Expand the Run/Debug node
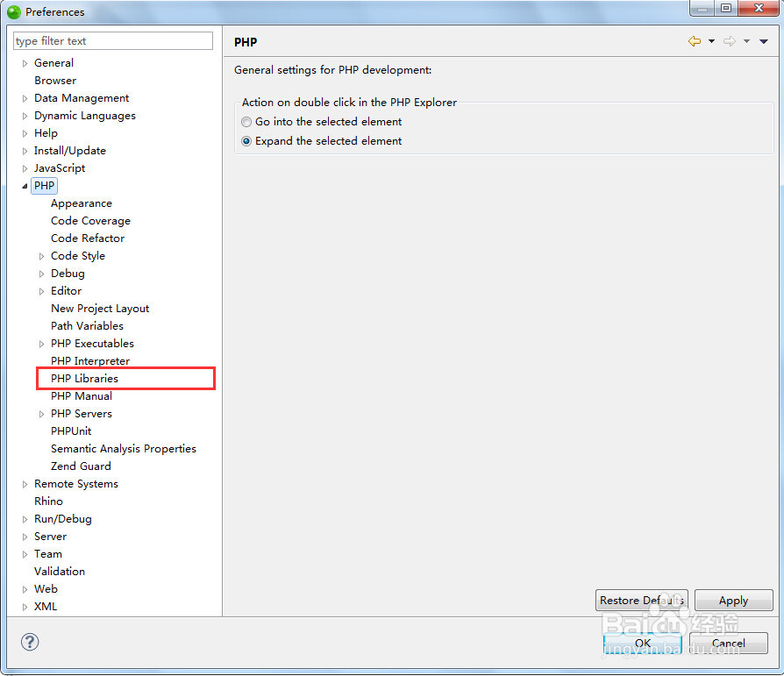This screenshot has height=676, width=784. (25, 519)
